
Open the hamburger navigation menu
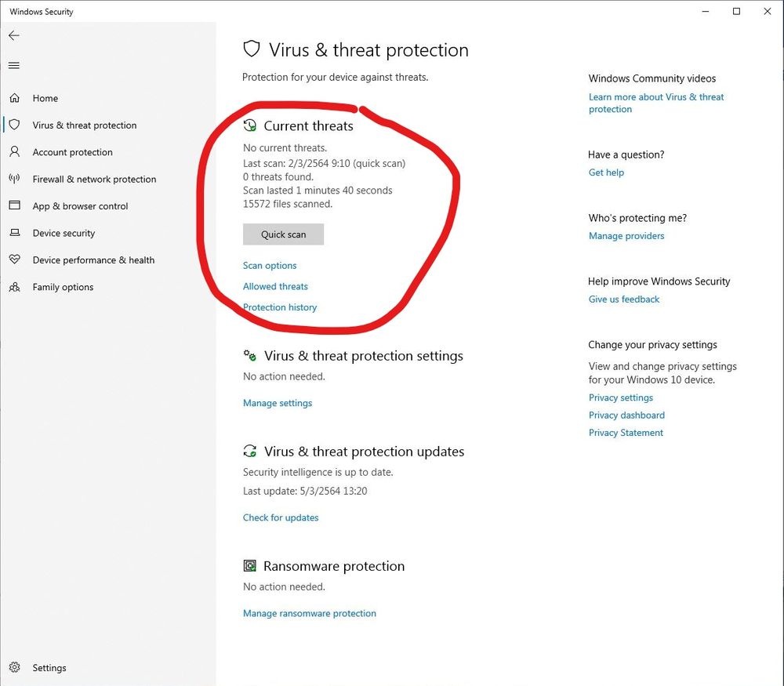pos(13,65)
